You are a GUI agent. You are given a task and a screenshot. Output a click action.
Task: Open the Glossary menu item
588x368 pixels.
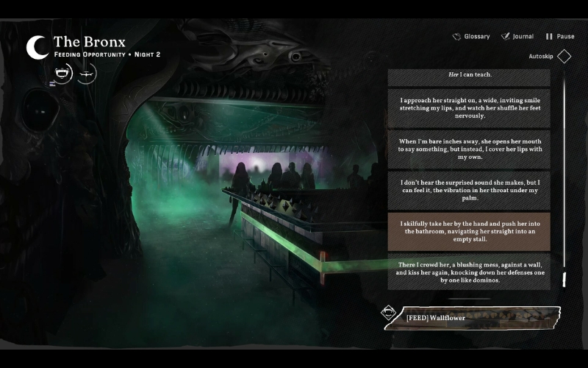(x=476, y=36)
